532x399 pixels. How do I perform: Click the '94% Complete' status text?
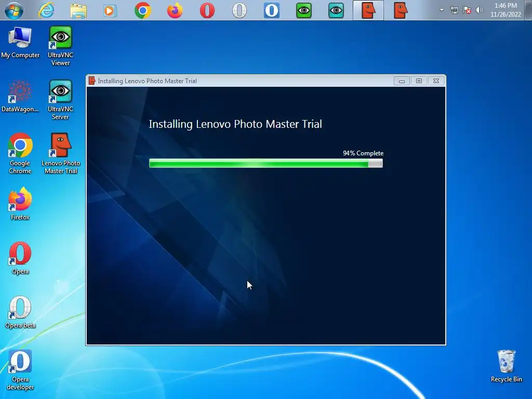tap(363, 153)
